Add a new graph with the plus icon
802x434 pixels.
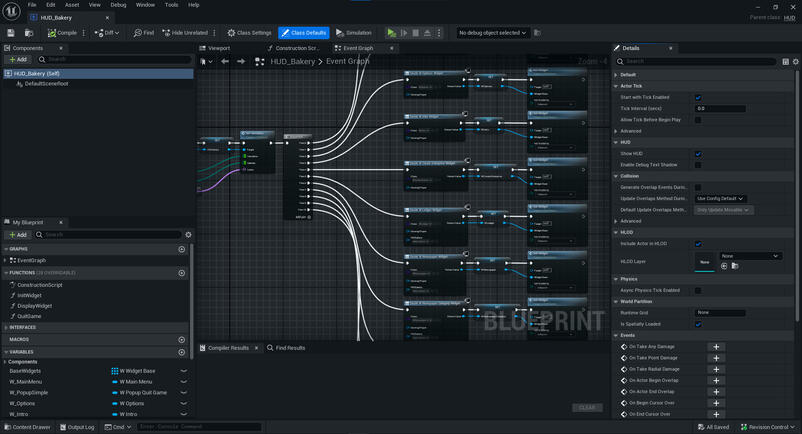click(x=182, y=249)
